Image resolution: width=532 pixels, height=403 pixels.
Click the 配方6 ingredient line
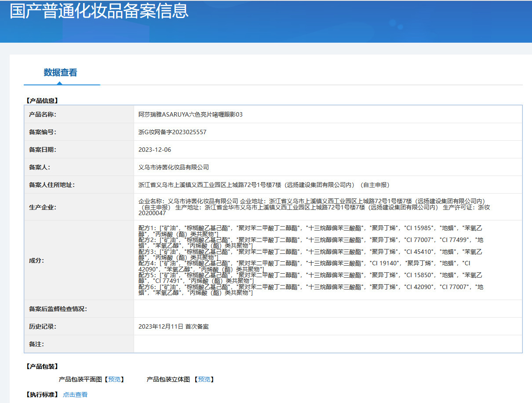[x=311, y=290]
